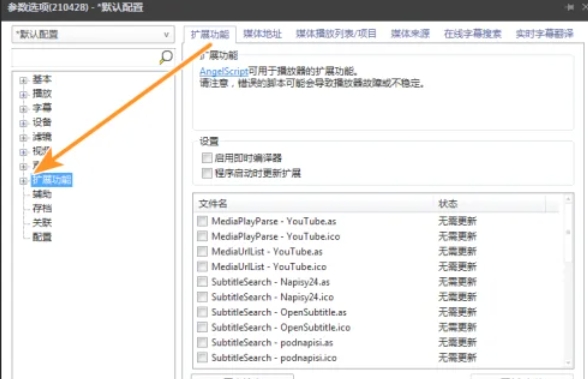588x379 pixels.
Task: Expand the 基本 tree node
Action: tap(23, 80)
